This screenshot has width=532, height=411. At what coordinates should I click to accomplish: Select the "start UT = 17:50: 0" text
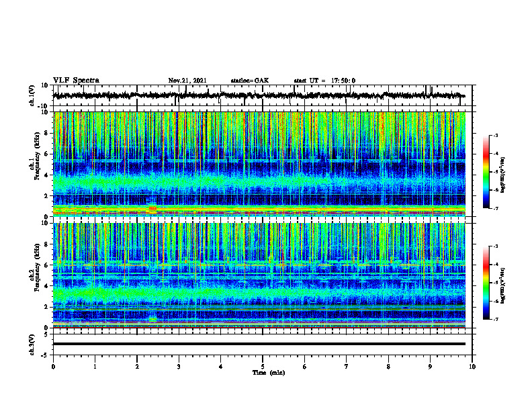324,81
